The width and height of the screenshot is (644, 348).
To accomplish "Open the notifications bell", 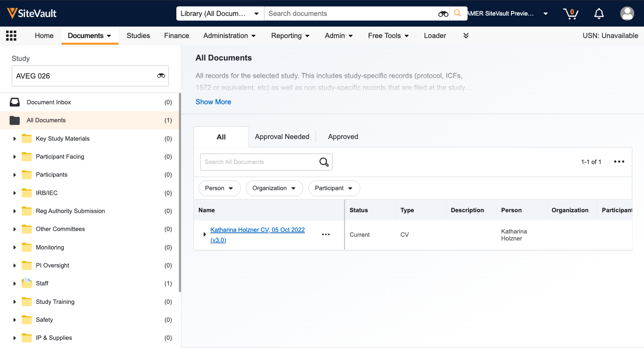I will tap(599, 13).
